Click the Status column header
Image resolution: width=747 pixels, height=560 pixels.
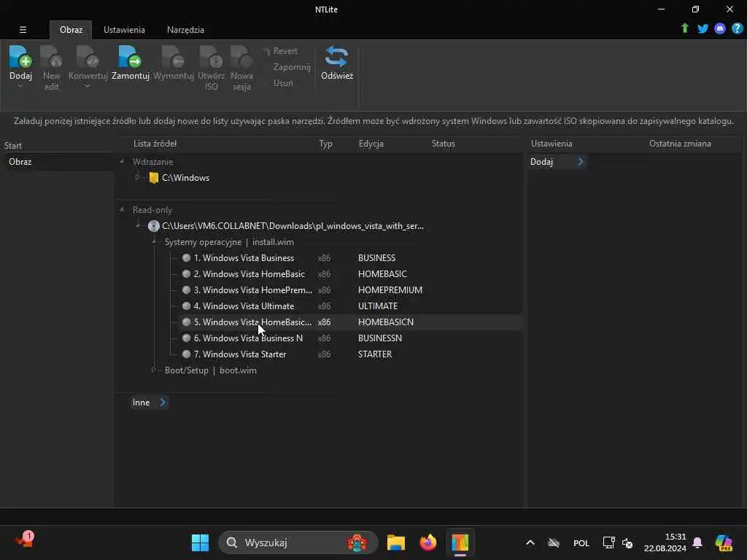tap(443, 144)
